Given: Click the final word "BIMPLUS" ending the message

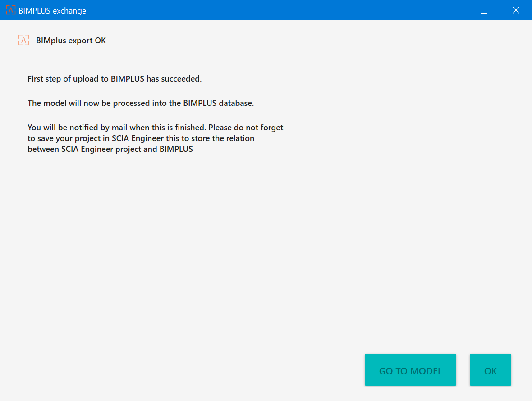Looking at the screenshot, I should tap(176, 149).
